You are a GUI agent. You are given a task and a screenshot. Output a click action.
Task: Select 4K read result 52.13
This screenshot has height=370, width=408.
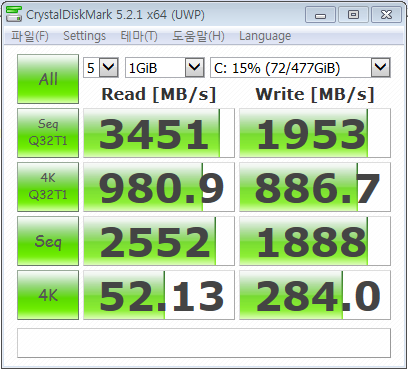click(x=159, y=295)
